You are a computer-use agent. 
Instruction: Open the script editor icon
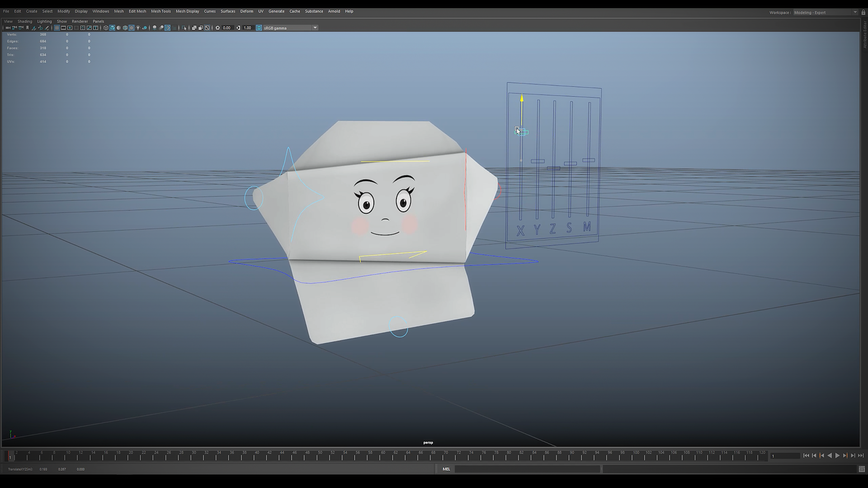point(862,469)
